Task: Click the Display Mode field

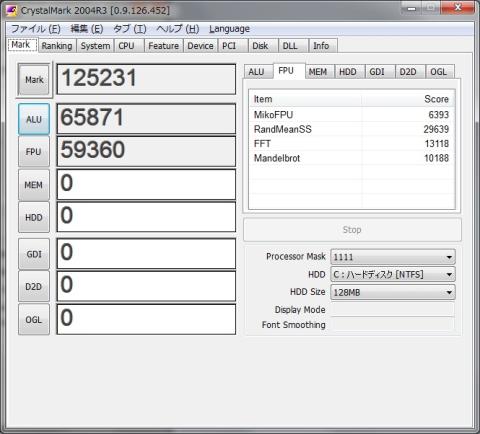Action: tap(393, 309)
